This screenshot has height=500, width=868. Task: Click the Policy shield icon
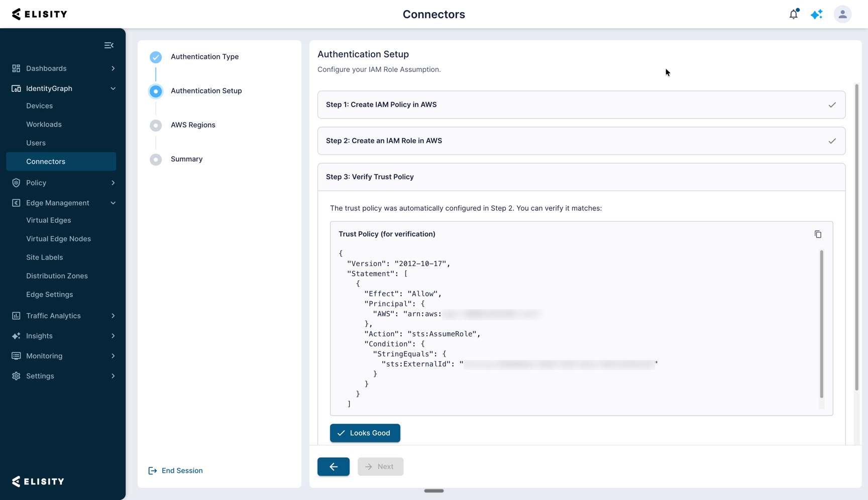(16, 183)
